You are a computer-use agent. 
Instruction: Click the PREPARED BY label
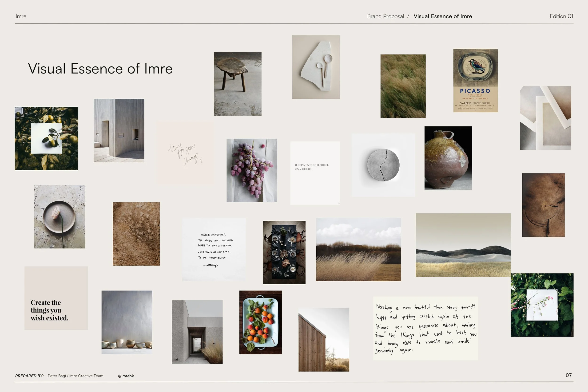point(29,376)
